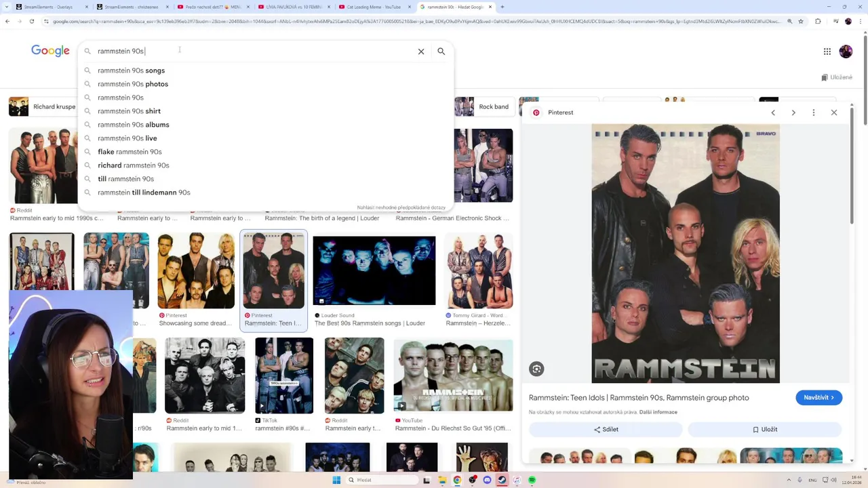
Task: Open the Google apps grid
Action: [x=827, y=52]
